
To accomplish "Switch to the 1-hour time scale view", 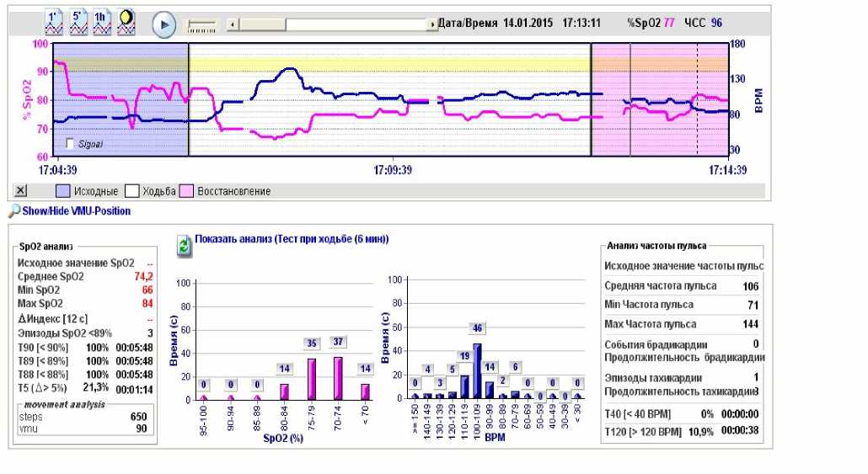I will [102, 23].
